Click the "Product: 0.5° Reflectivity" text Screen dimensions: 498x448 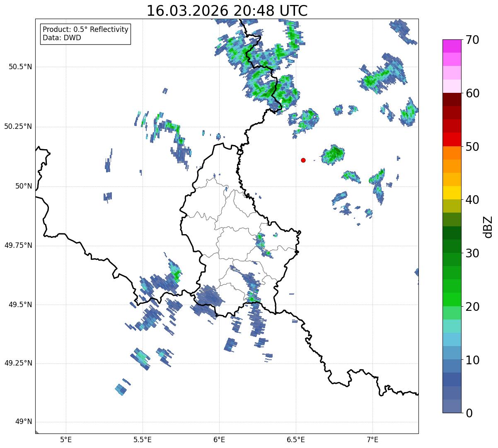tap(86, 30)
